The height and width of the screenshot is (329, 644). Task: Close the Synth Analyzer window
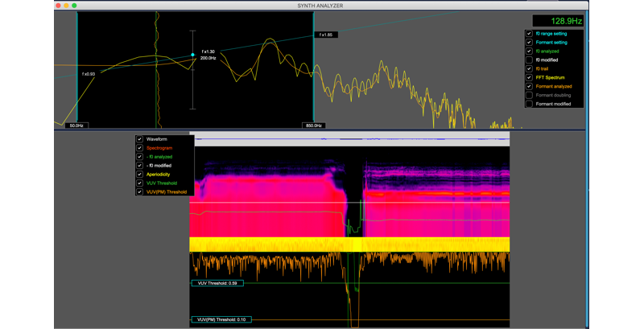(x=58, y=6)
